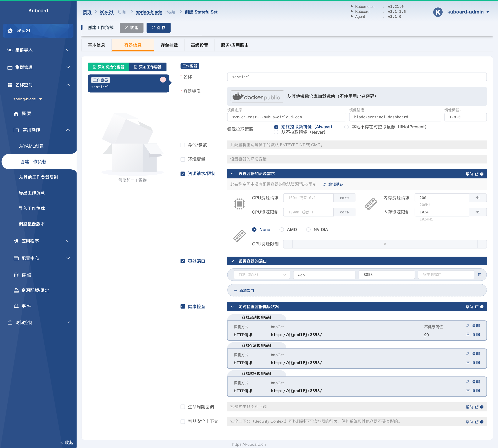Open the kuboard-admin user dropdown arrow
Viewport: 498px width, 448px height.
tap(488, 12)
